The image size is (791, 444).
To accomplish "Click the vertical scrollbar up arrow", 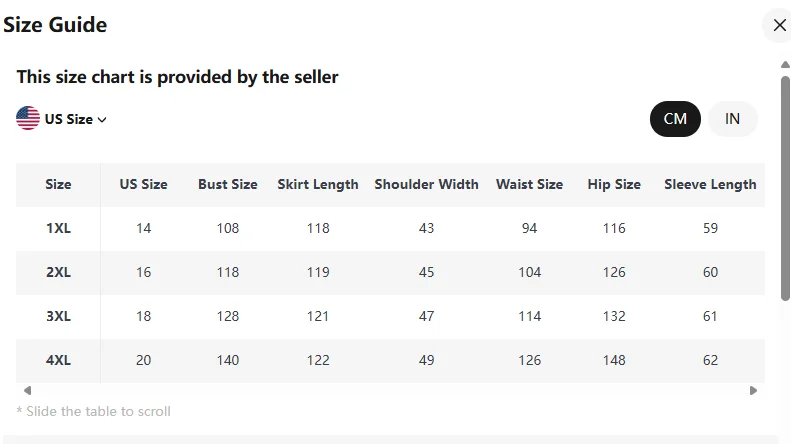I will (785, 66).
